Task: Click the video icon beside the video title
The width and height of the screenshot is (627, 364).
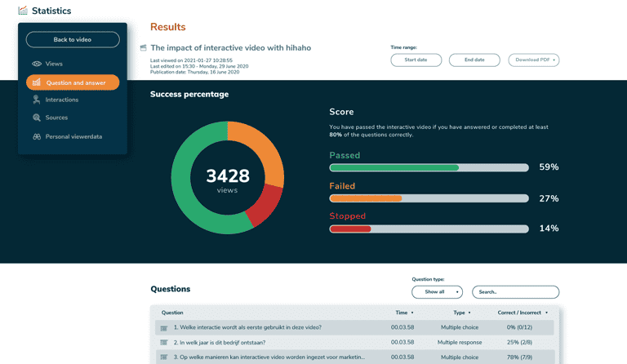Action: [144, 48]
